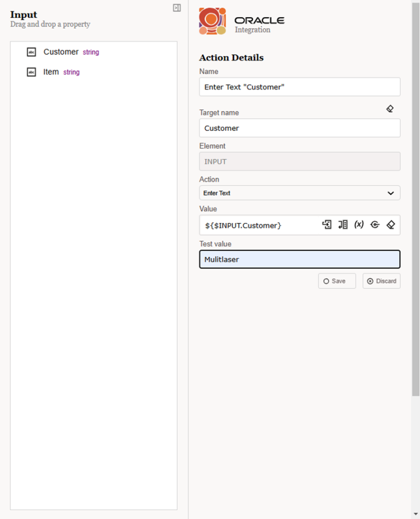Select the Item property in Input list
The height and width of the screenshot is (519, 420).
(x=51, y=72)
